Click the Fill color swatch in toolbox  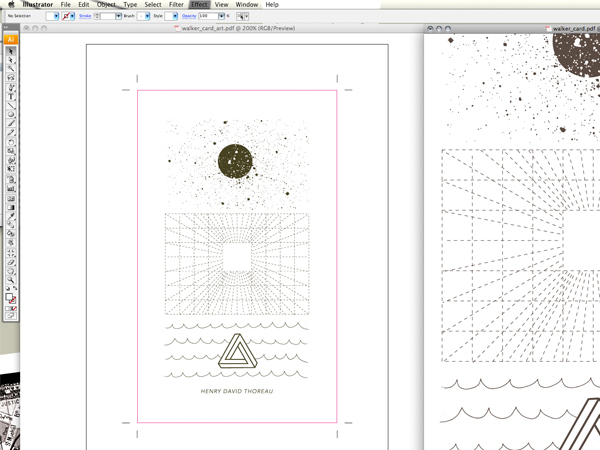9,297
